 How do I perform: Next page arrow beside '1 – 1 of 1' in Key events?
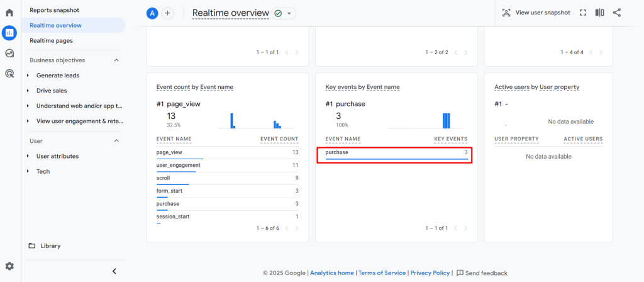click(x=466, y=228)
